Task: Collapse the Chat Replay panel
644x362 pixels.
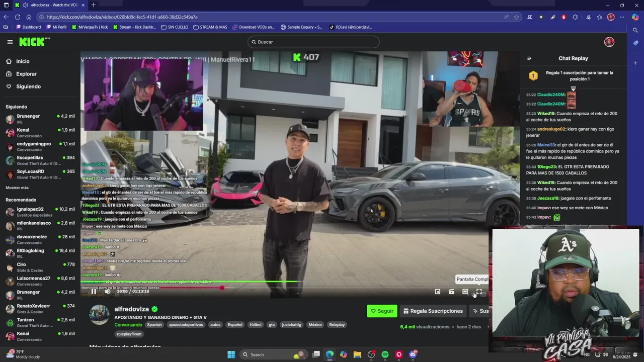Action: tap(529, 58)
